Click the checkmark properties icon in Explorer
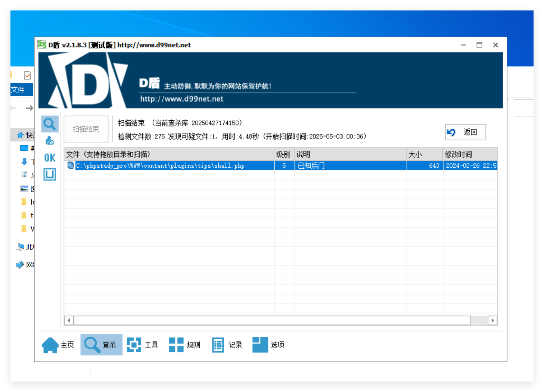 (x=27, y=75)
